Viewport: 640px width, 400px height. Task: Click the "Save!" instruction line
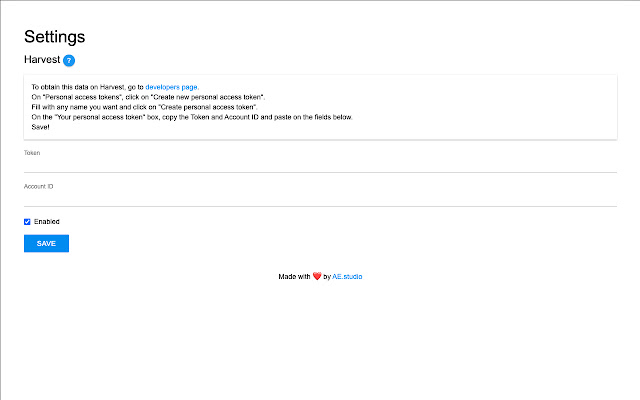pos(40,127)
